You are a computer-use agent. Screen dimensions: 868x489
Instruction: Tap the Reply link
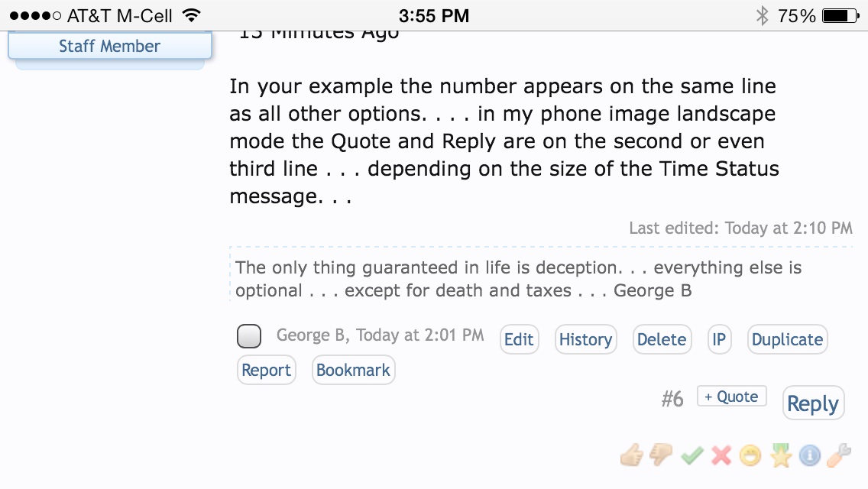[x=813, y=403]
